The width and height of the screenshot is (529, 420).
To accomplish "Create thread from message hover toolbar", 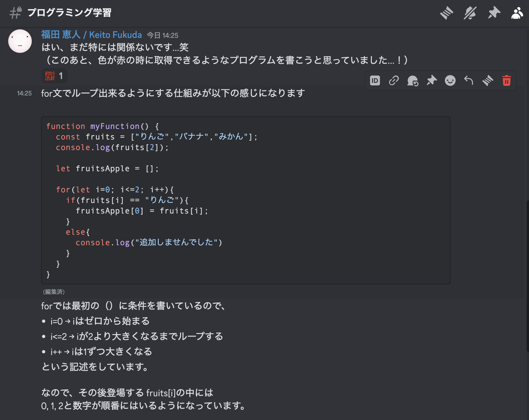I will [x=488, y=80].
